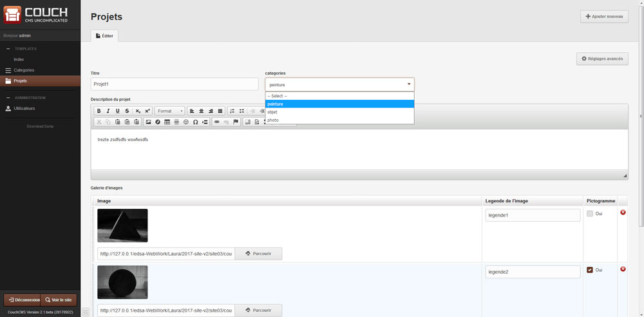Click the legende2 caption field
Screen dimensions: 644x317
(533, 272)
